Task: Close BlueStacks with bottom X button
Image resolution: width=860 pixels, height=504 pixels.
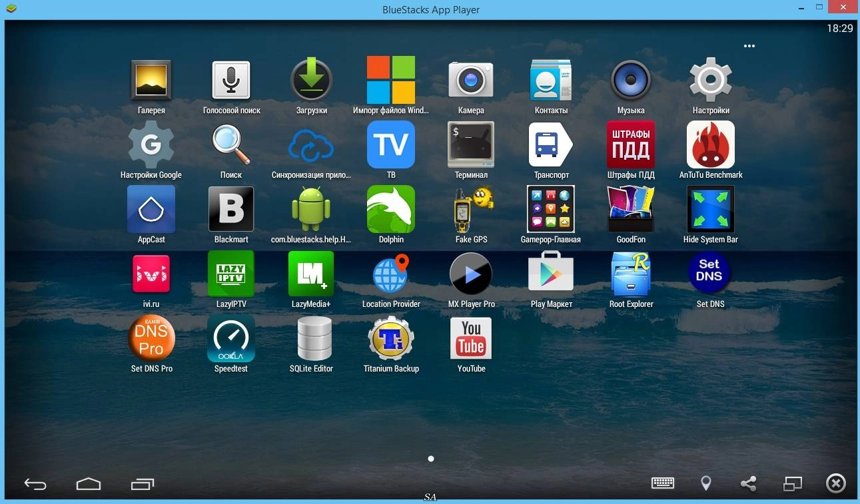Action: tap(835, 483)
